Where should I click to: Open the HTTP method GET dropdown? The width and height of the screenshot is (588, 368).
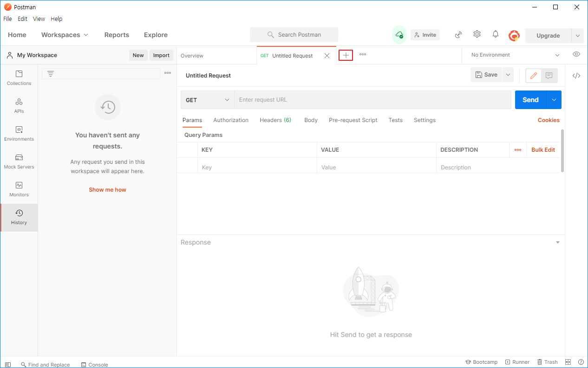[207, 100]
